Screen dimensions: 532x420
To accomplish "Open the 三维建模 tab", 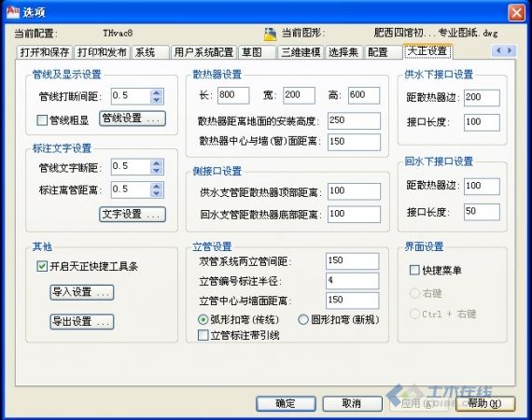I will pyautogui.click(x=301, y=52).
